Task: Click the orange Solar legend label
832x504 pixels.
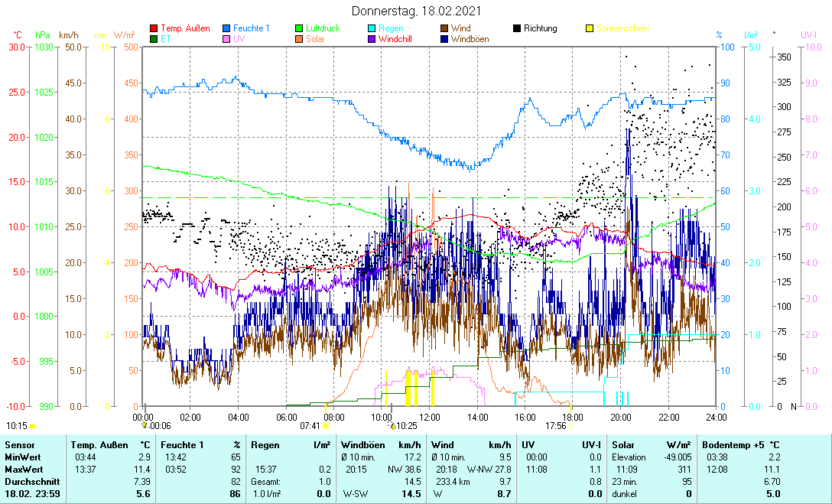Action: coord(315,39)
